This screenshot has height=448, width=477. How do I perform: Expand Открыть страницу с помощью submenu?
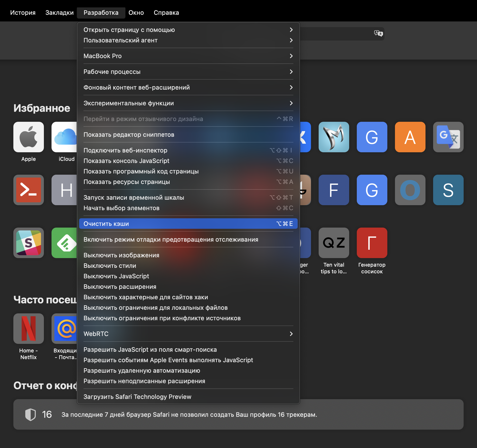188,30
